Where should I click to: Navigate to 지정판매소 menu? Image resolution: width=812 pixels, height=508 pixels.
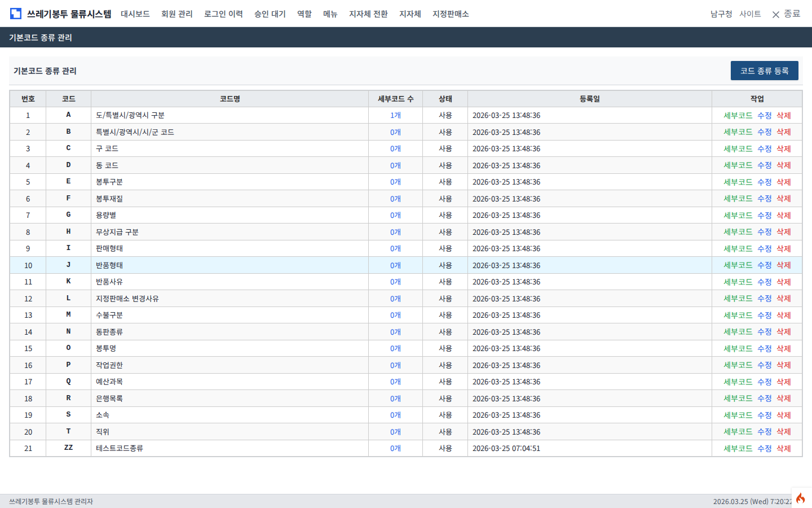pyautogui.click(x=451, y=14)
